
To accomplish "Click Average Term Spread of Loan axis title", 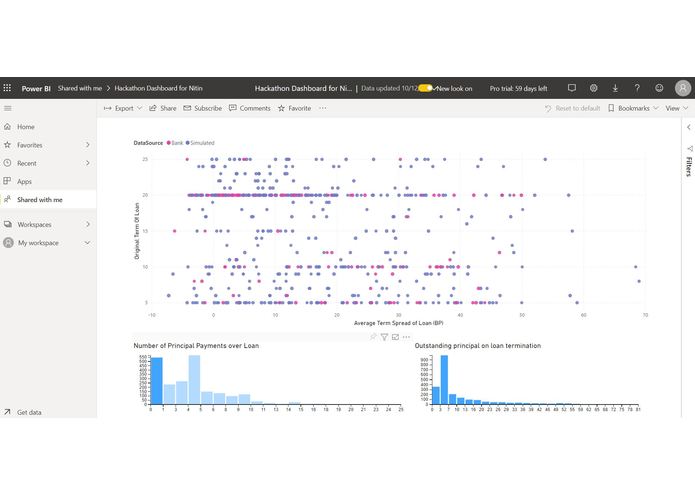I will pyautogui.click(x=398, y=323).
